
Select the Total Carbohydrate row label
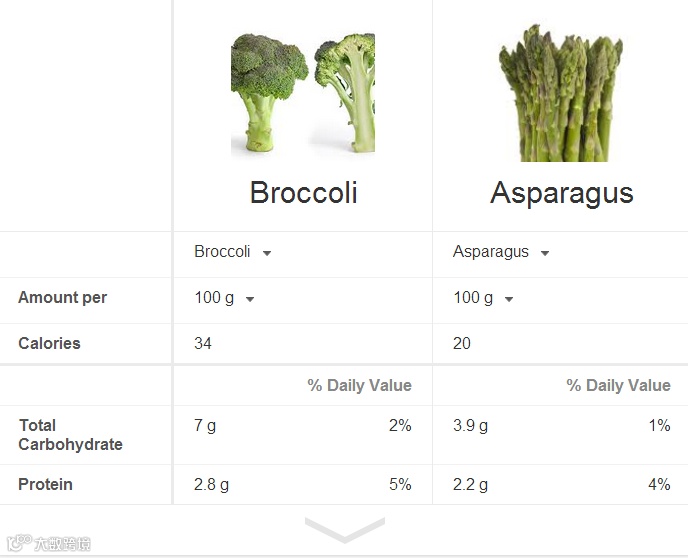tap(70, 435)
